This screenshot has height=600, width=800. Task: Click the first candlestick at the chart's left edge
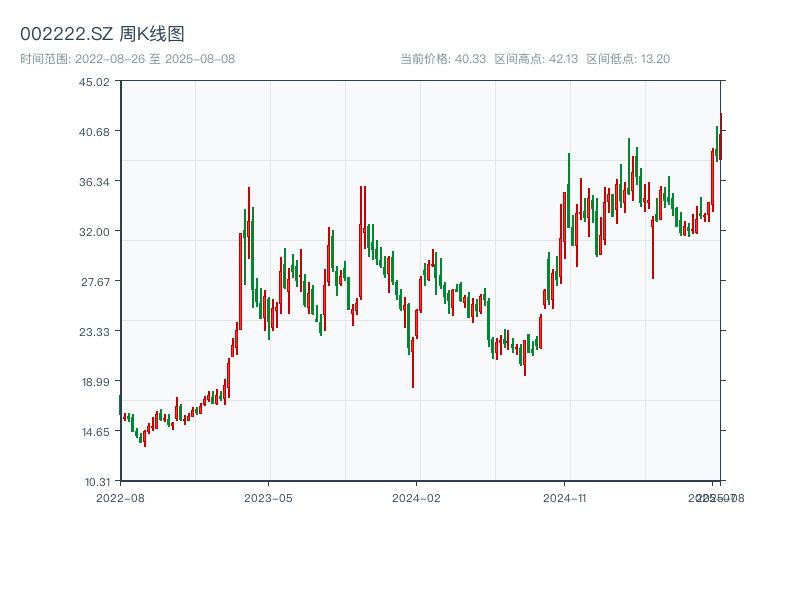click(120, 404)
